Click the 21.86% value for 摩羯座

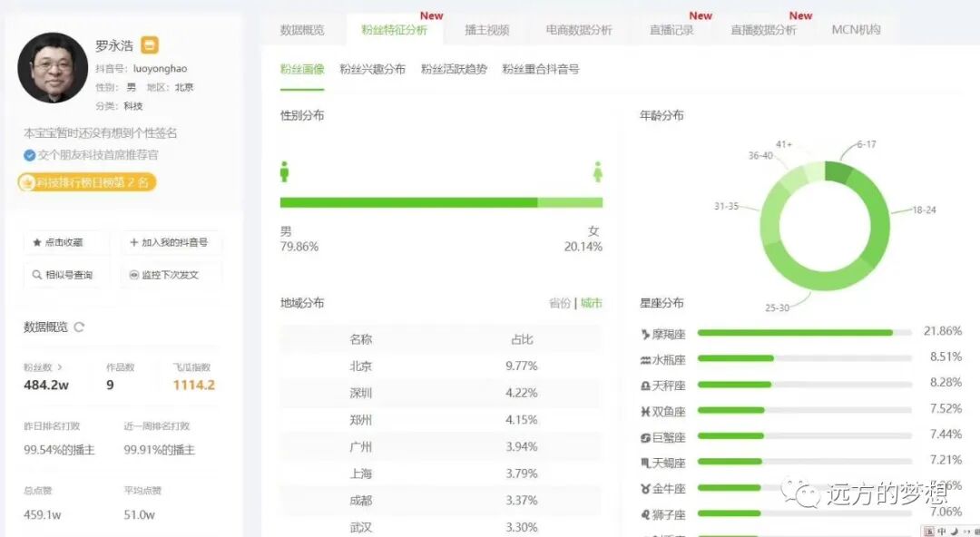click(943, 331)
